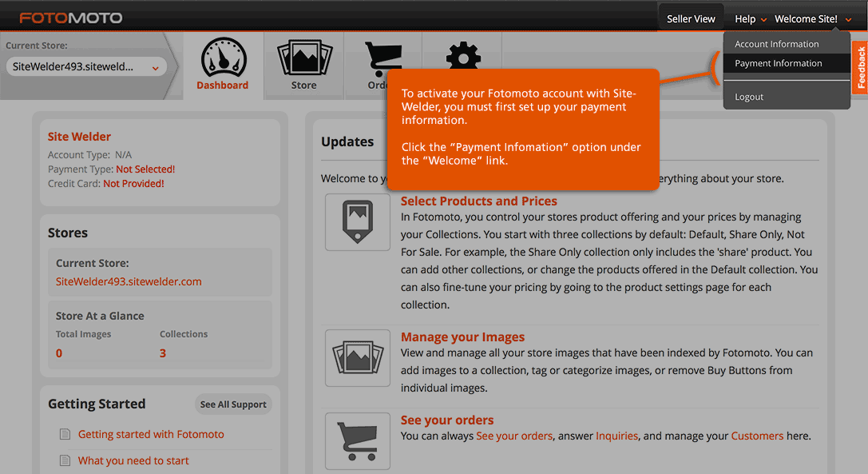Choose Account Information from the menu
The height and width of the screenshot is (474, 868).
tap(777, 44)
